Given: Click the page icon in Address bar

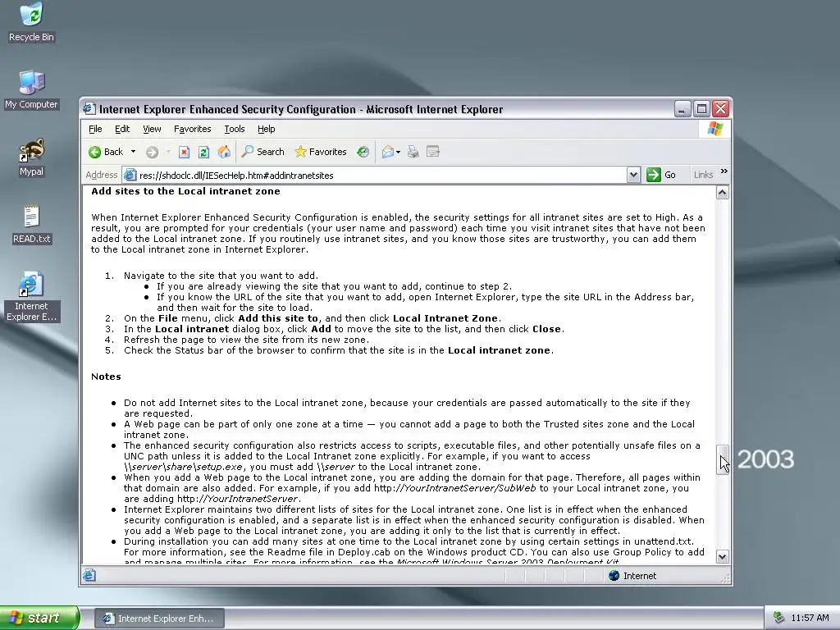Looking at the screenshot, I should (x=130, y=176).
